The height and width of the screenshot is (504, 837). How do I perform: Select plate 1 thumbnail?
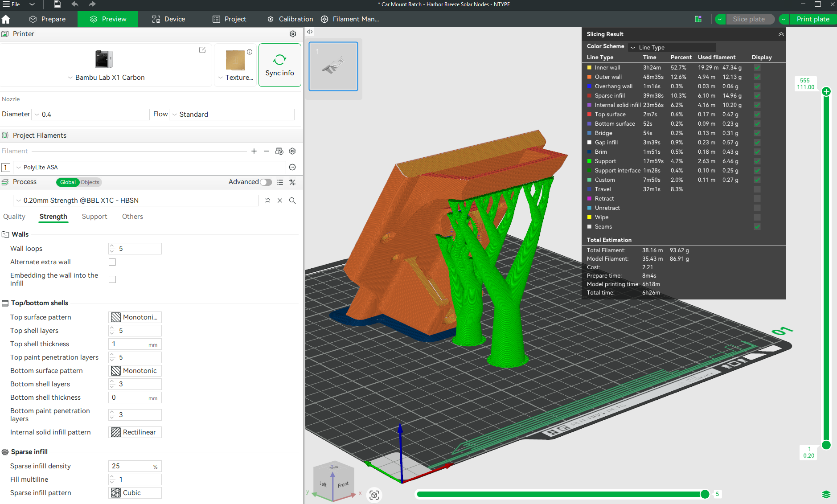333,66
